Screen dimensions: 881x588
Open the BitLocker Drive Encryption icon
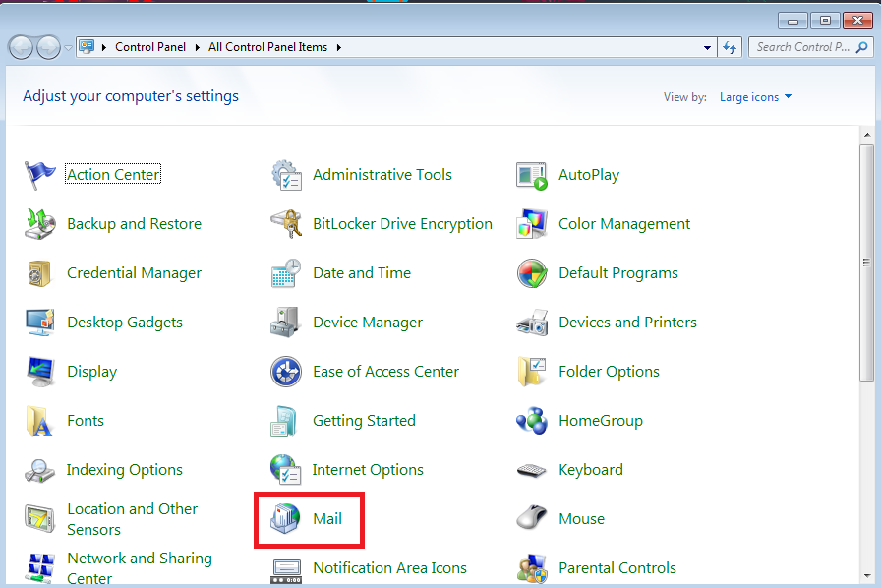coord(286,224)
